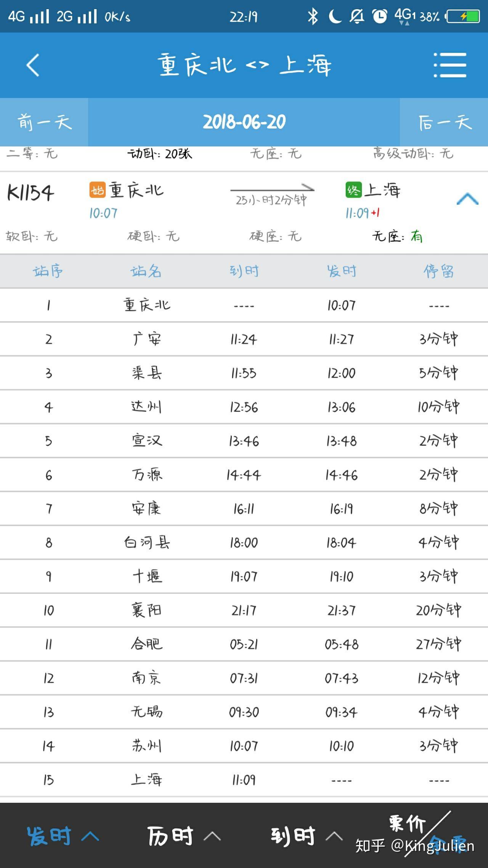Tap the 25小时2分钟 travel duration label

tap(271, 200)
